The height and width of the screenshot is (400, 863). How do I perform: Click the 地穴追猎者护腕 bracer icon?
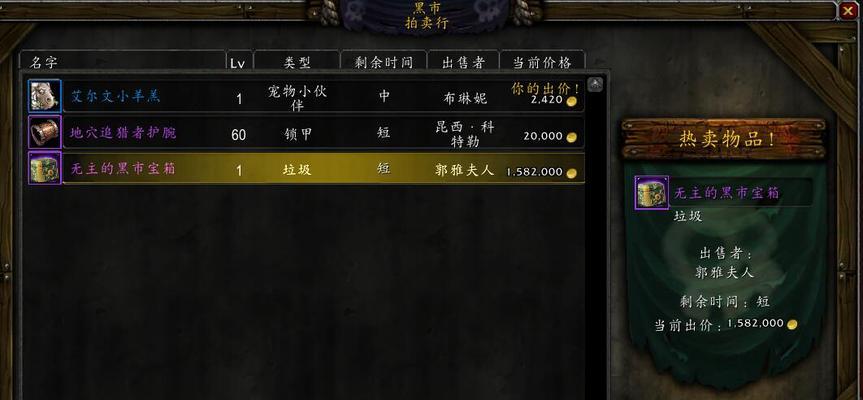(45, 132)
